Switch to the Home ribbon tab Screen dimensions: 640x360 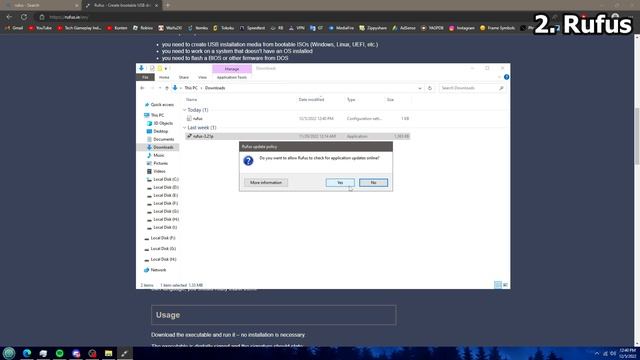point(164,77)
